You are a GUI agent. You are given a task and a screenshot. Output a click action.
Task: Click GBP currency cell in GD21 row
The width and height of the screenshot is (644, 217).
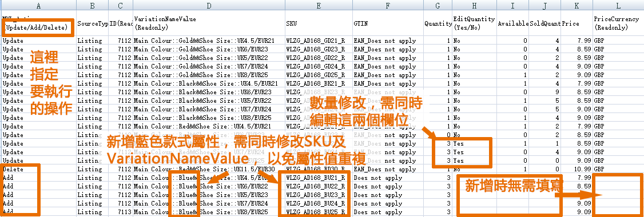coord(618,41)
